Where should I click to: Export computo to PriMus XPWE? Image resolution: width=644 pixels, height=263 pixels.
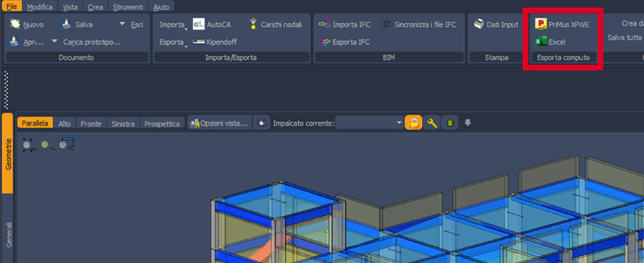[x=562, y=25]
